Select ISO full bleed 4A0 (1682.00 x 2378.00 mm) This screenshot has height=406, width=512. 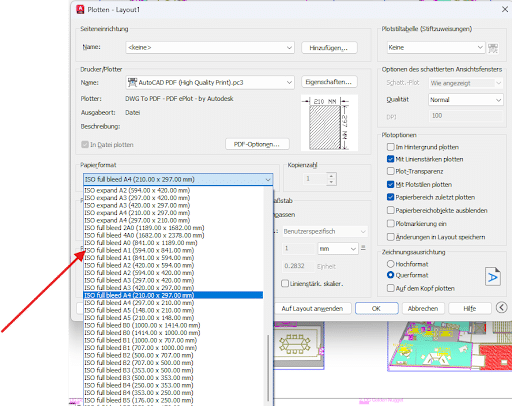(173, 235)
